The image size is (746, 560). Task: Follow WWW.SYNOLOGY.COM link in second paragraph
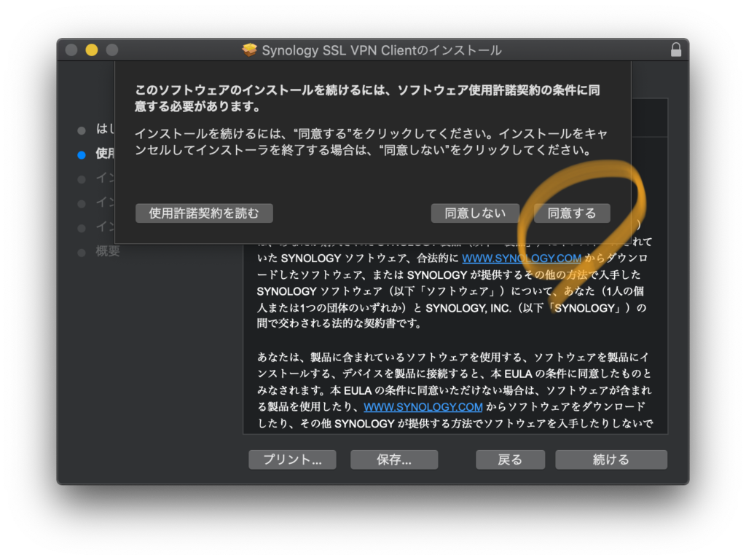tap(423, 406)
